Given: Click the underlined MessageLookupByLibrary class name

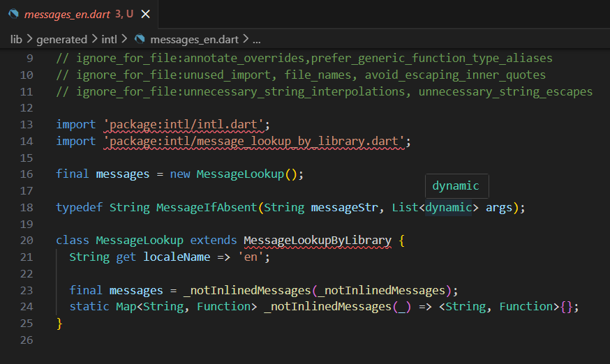Looking at the screenshot, I should (x=318, y=241).
